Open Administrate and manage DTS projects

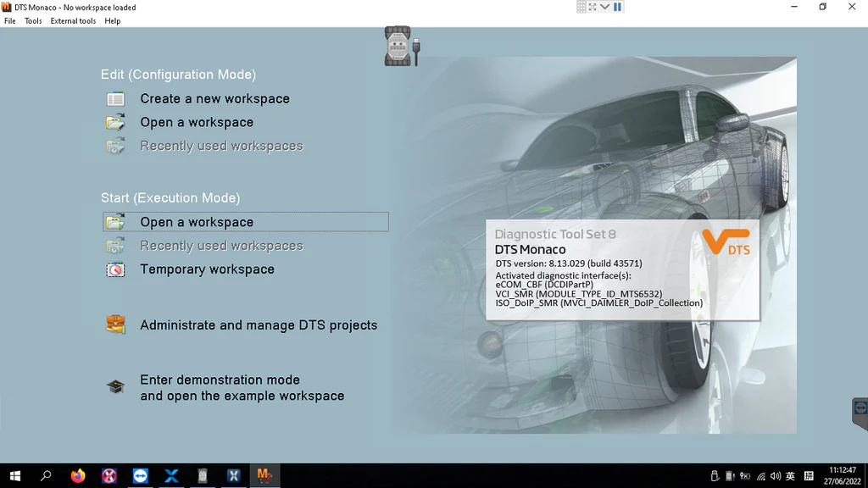tap(259, 325)
